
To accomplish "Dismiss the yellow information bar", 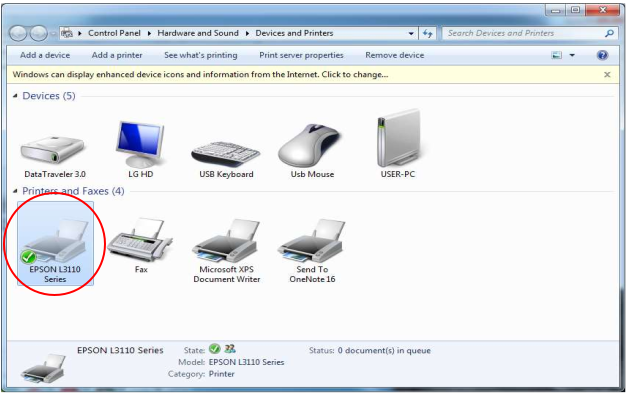I will click(607, 74).
